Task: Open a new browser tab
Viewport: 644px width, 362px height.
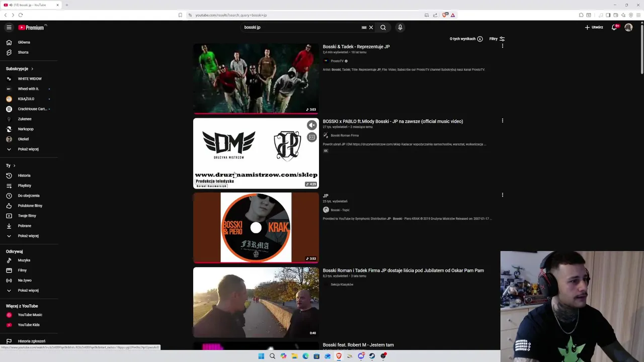Action: click(x=66, y=5)
